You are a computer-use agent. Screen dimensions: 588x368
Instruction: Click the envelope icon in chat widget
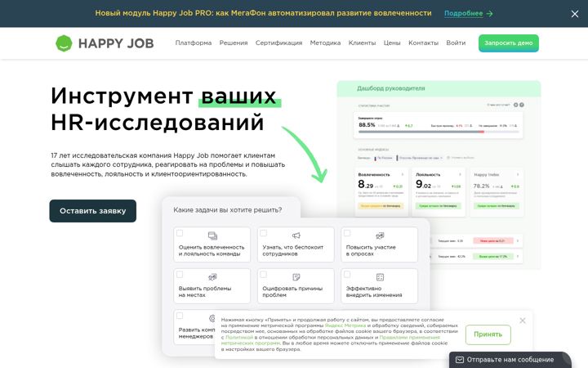[x=459, y=360]
